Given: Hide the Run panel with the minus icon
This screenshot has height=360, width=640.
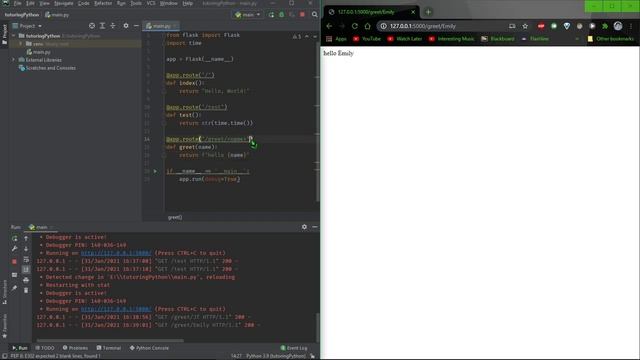Looking at the screenshot, I should 315,227.
